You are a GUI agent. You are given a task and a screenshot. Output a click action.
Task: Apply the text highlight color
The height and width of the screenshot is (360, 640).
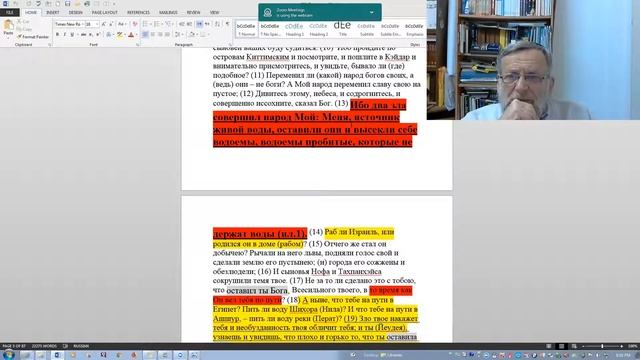[x=119, y=35]
